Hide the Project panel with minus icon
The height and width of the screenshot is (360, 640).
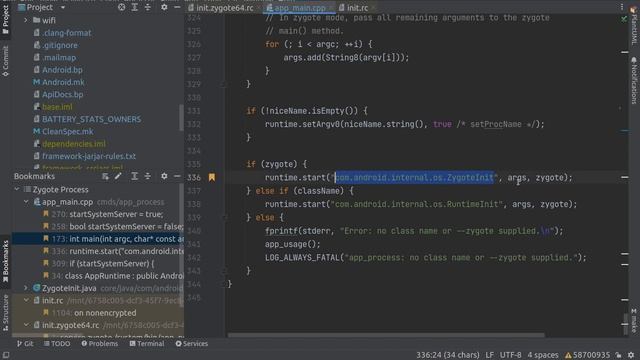tap(177, 7)
